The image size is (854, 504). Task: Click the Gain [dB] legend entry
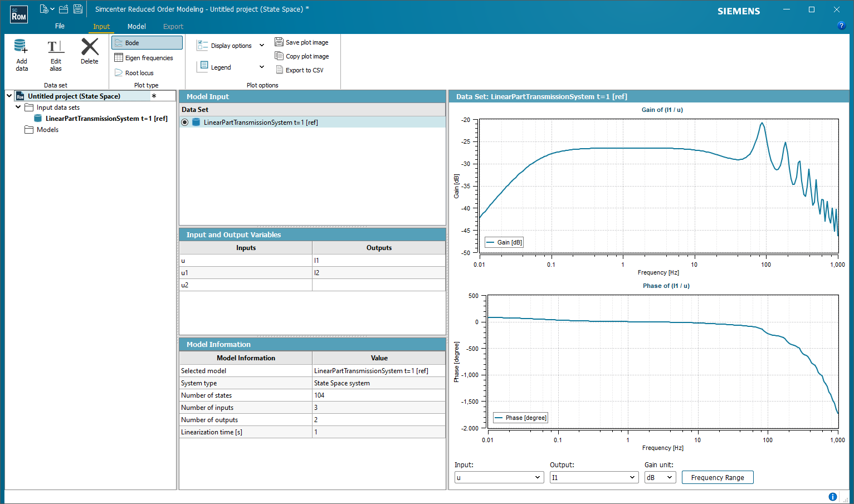tap(504, 242)
